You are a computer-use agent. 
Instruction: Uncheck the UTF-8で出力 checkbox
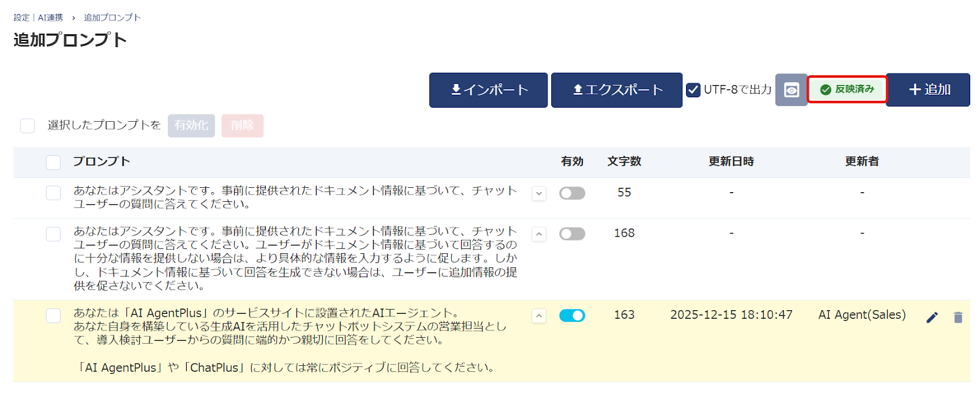(693, 90)
